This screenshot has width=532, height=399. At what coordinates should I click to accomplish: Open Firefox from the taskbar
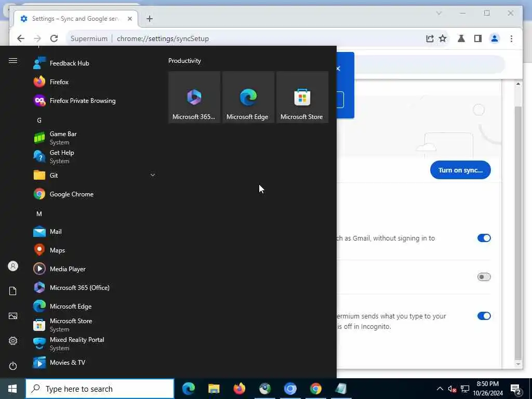240,389
